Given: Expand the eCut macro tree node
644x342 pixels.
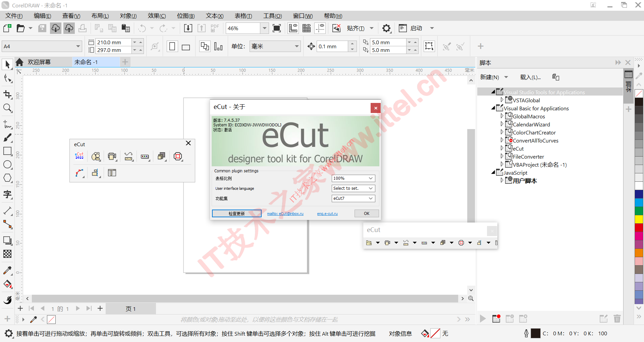Looking at the screenshot, I should pos(502,148).
